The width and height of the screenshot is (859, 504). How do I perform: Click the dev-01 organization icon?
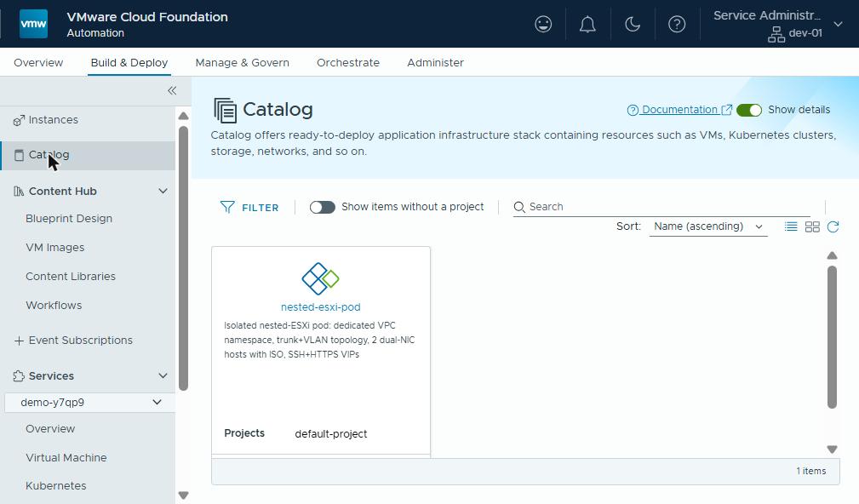776,35
